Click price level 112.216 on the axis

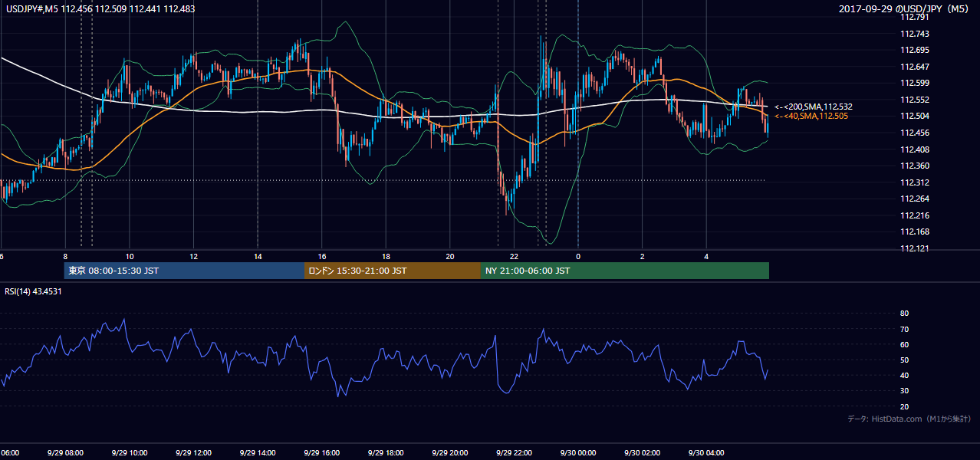tap(915, 215)
